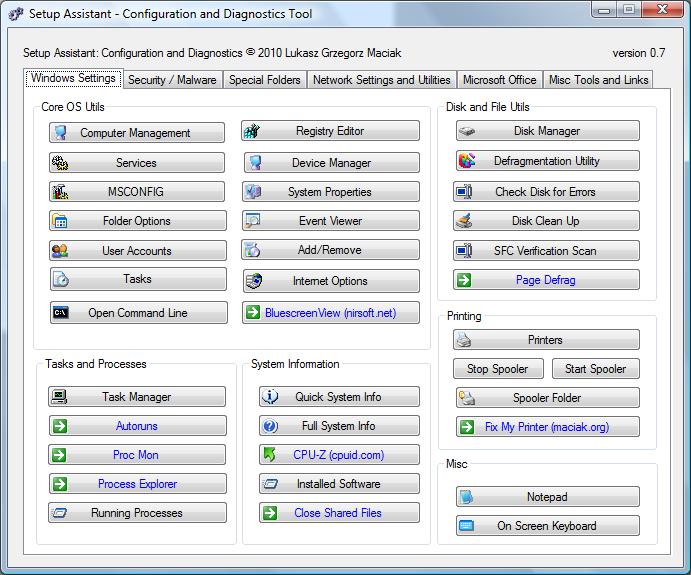Click the Open Command Line console icon

click(x=60, y=313)
